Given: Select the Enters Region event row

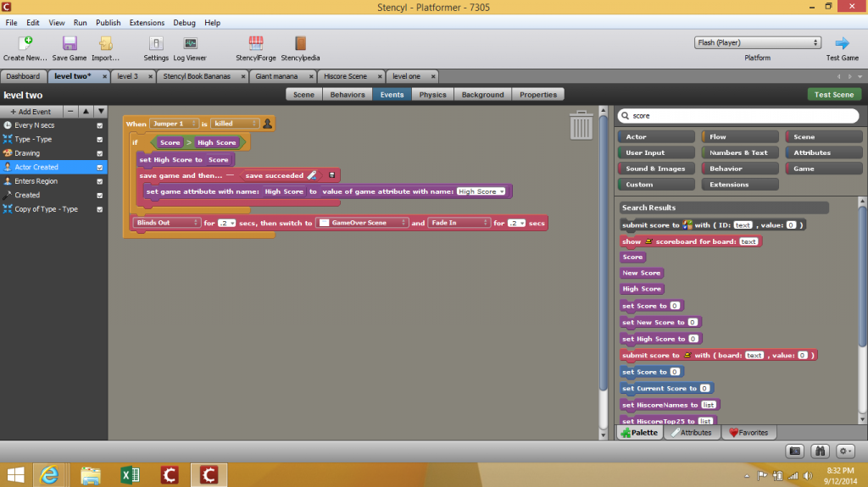Looking at the screenshot, I should click(x=53, y=181).
